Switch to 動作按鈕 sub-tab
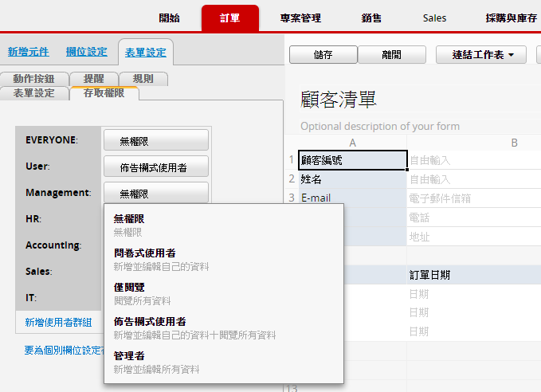Image resolution: width=541 pixels, height=392 pixels. tap(33, 79)
